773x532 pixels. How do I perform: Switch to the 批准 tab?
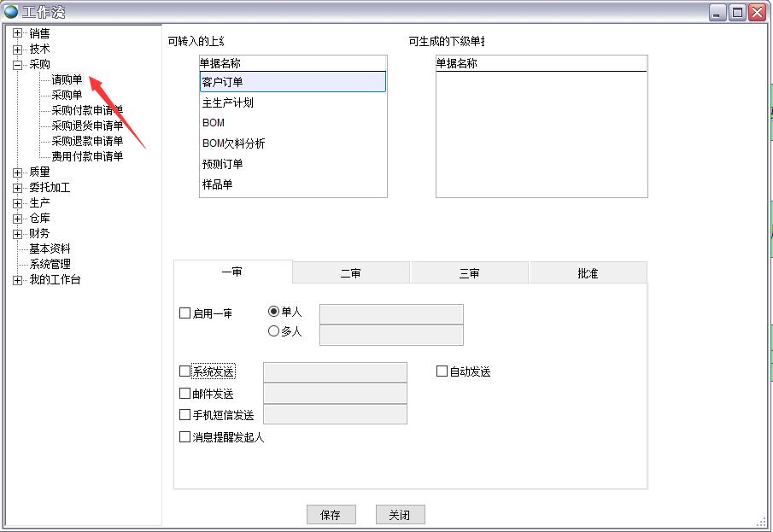click(x=588, y=272)
